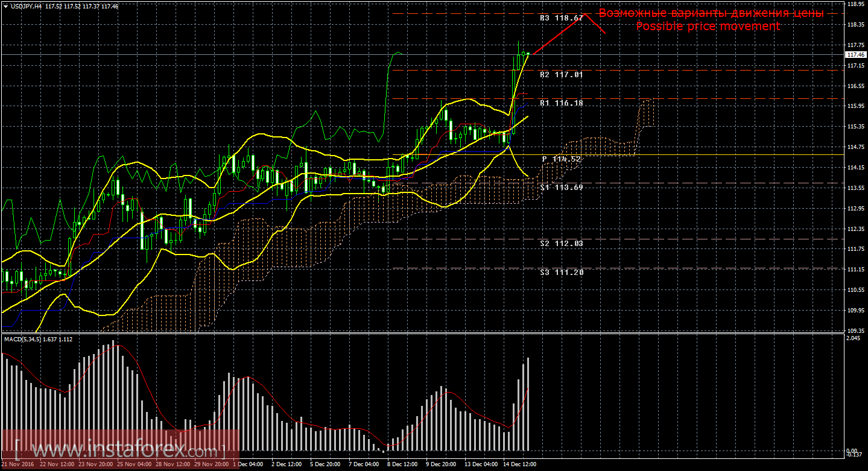Click the 116.55 price axis label
The image size is (868, 471).
(x=856, y=86)
